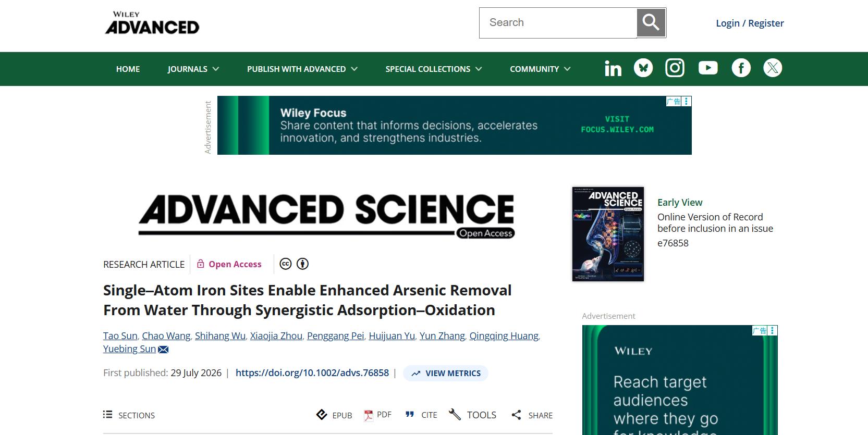The width and height of the screenshot is (868, 435).
Task: Open the Facebook social icon
Action: (741, 68)
